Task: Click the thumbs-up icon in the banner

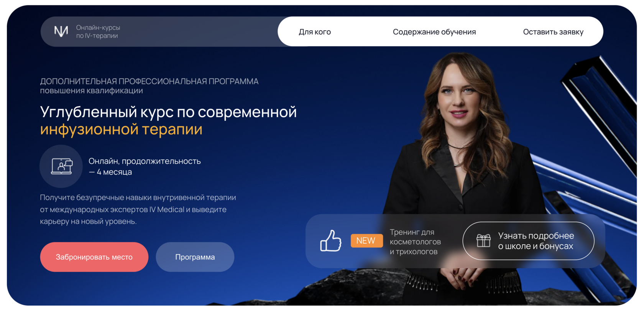Action: (x=330, y=241)
